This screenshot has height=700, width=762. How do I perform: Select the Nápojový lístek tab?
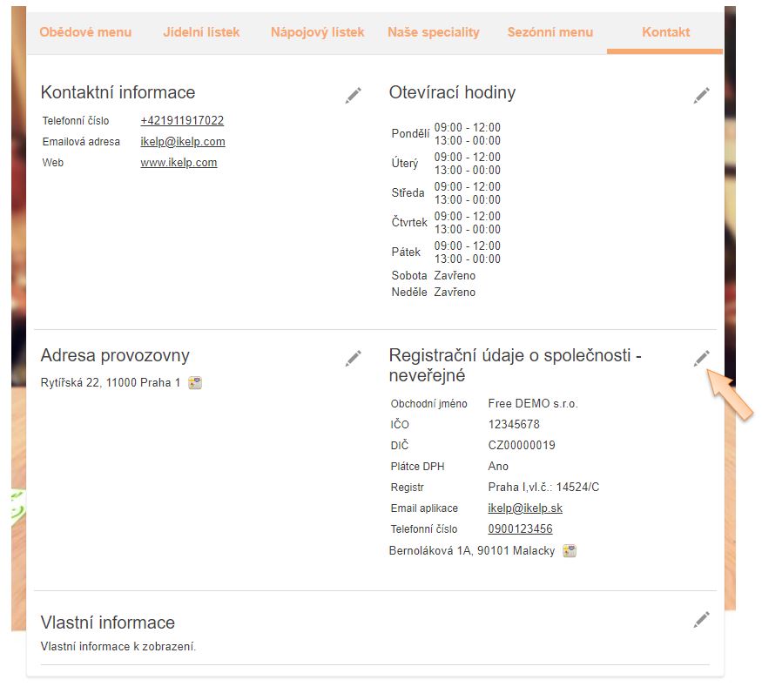[x=317, y=32]
